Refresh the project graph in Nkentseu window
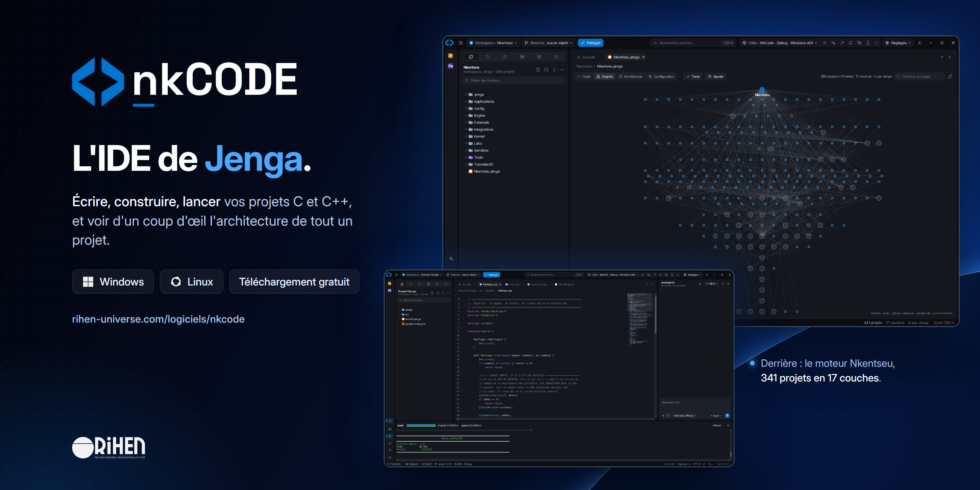The height and width of the screenshot is (490, 980). [x=950, y=77]
